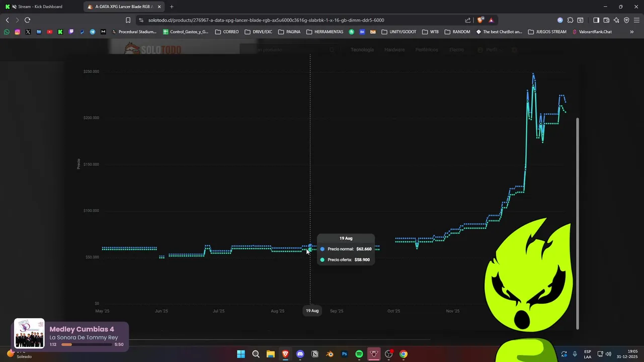Image resolution: width=644 pixels, height=362 pixels.
Task: Open CORREO bookmarks folder
Action: click(x=227, y=32)
